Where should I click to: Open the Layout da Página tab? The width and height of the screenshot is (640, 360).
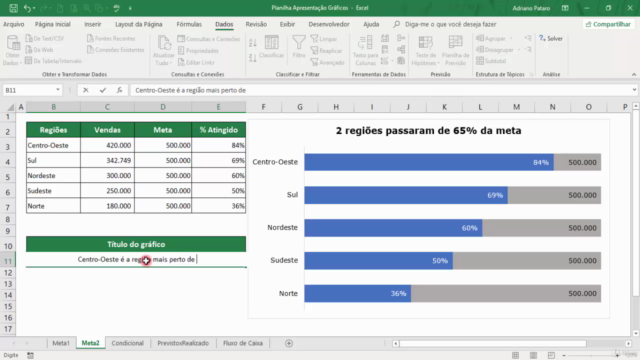pyautogui.click(x=139, y=24)
